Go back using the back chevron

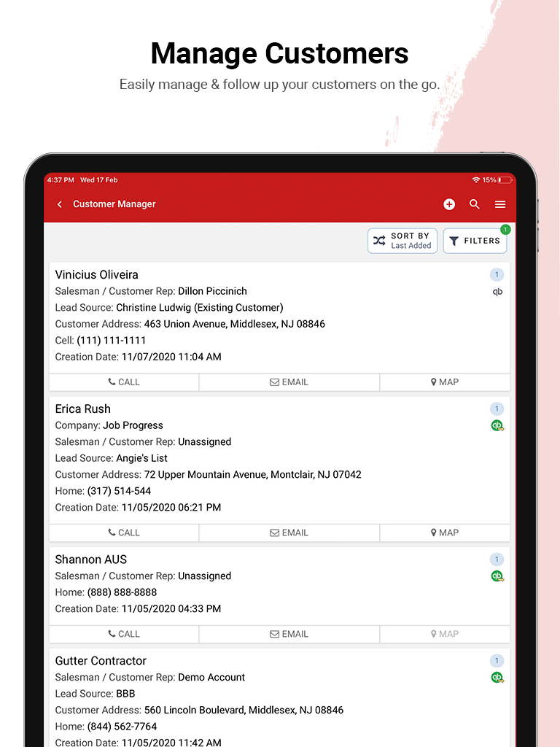60,204
